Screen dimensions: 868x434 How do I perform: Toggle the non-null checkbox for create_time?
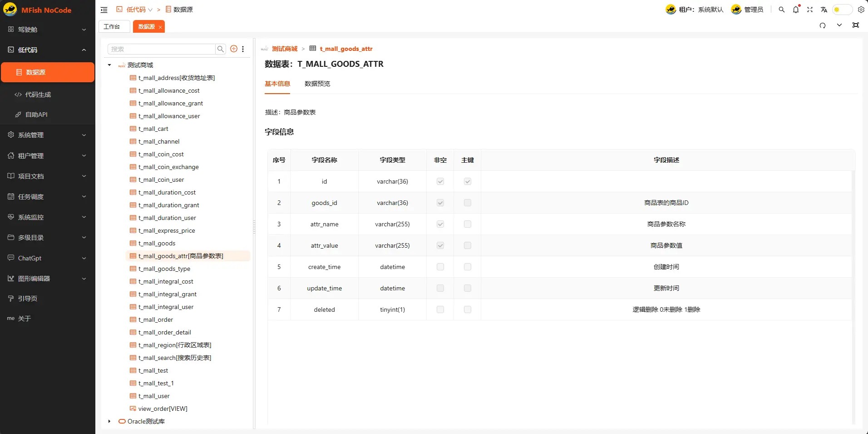440,267
